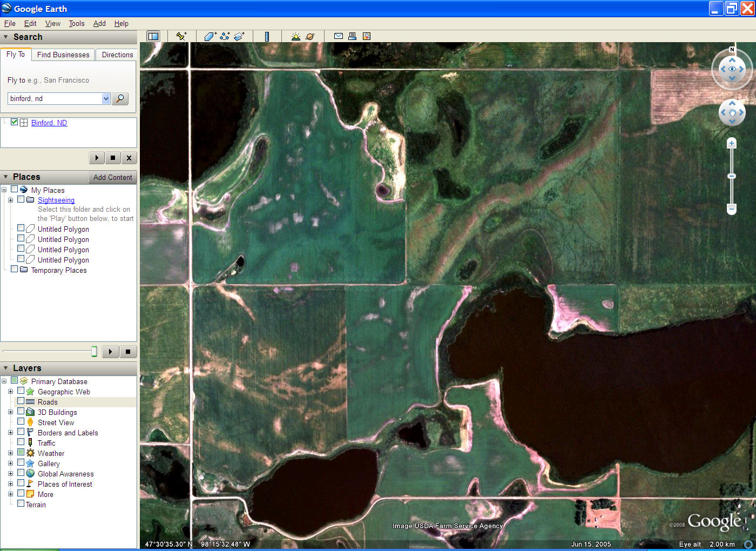Zoom in with plus button
This screenshot has width=756, height=551.
tap(732, 143)
